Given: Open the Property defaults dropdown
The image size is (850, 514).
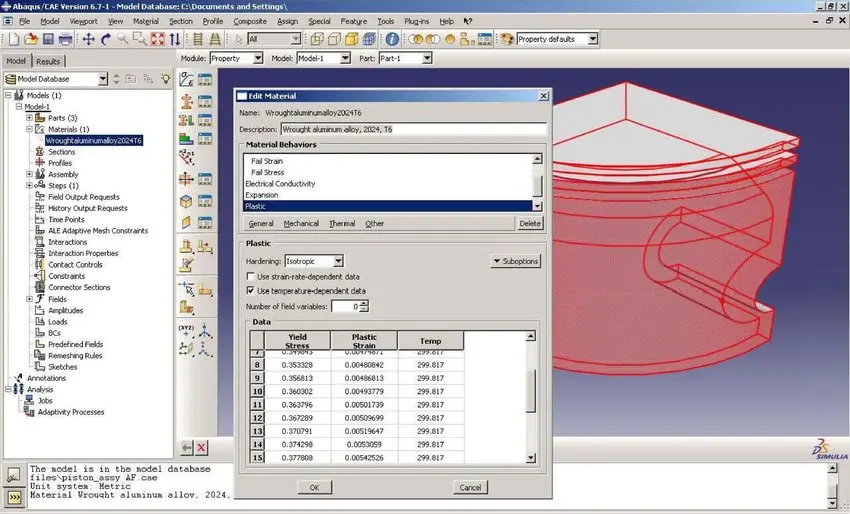Looking at the screenshot, I should 593,39.
